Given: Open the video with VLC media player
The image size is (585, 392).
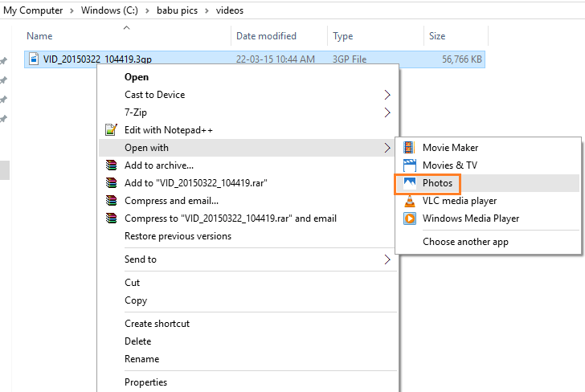Looking at the screenshot, I should tap(489, 201).
